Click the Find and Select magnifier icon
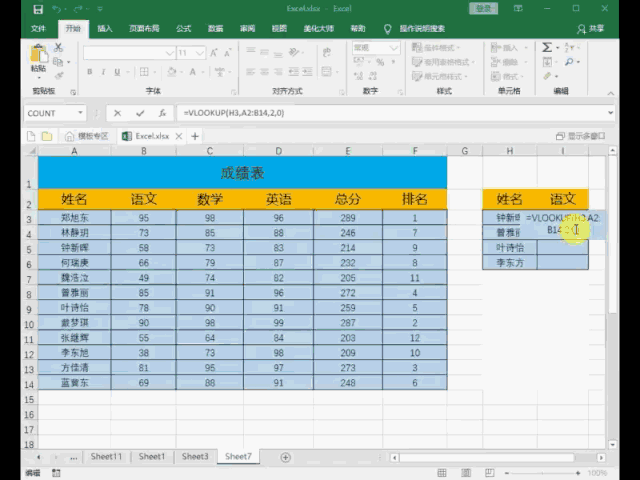Viewport: 640px width, 480px height. point(569,62)
